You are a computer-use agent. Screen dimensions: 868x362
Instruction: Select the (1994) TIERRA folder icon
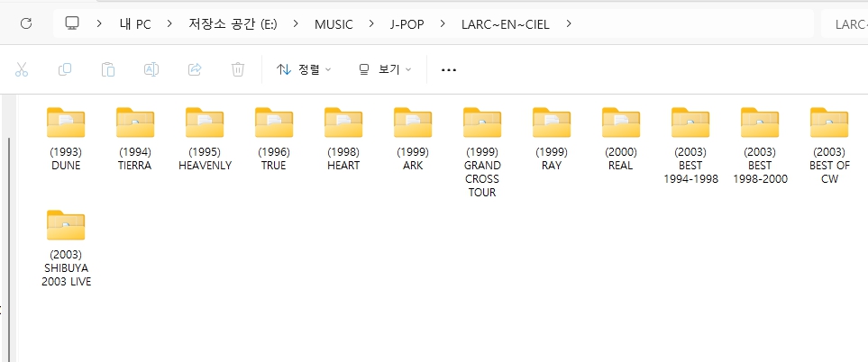pyautogui.click(x=135, y=122)
